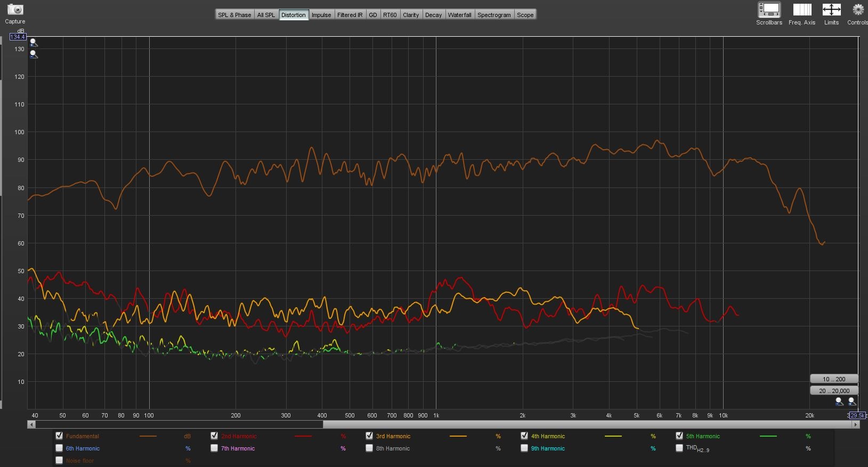This screenshot has width=868, height=467.
Task: Open the Impulse tab
Action: point(321,15)
